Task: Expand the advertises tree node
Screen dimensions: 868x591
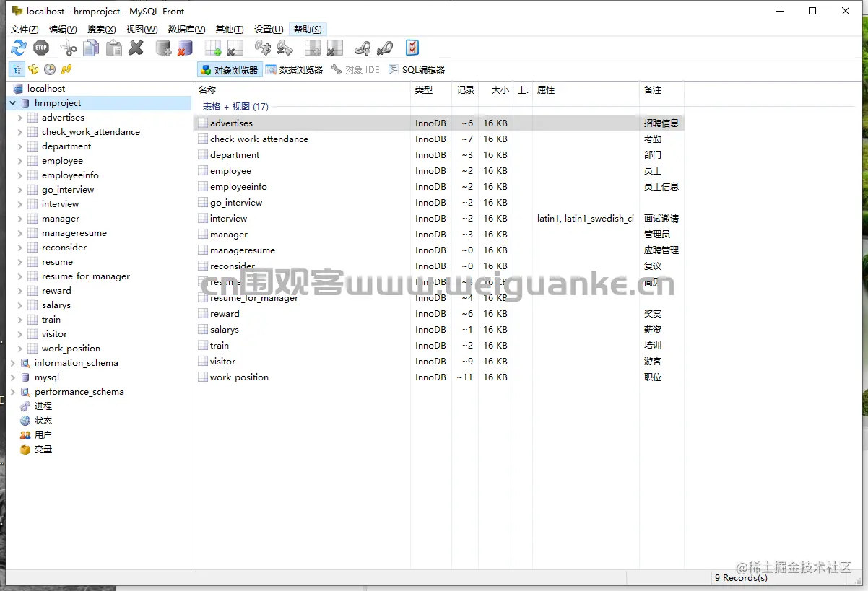Action: click(x=20, y=118)
